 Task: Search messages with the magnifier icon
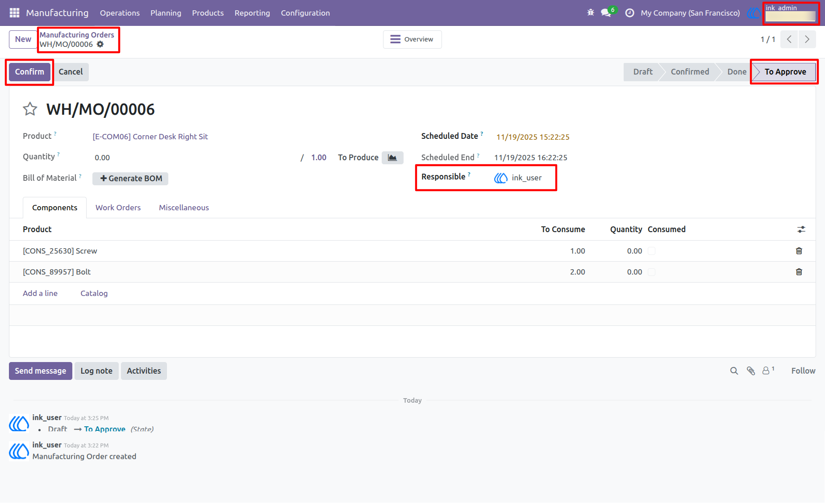[x=734, y=371]
